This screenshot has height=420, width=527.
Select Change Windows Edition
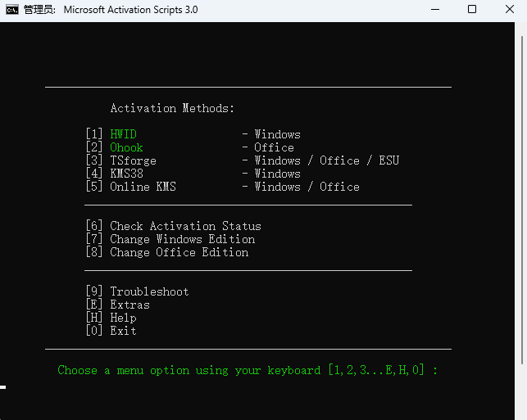click(182, 239)
